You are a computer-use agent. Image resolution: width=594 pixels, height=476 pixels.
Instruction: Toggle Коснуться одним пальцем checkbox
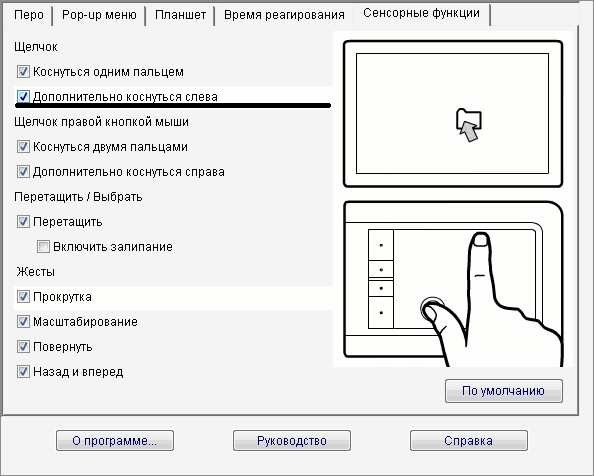(x=23, y=72)
